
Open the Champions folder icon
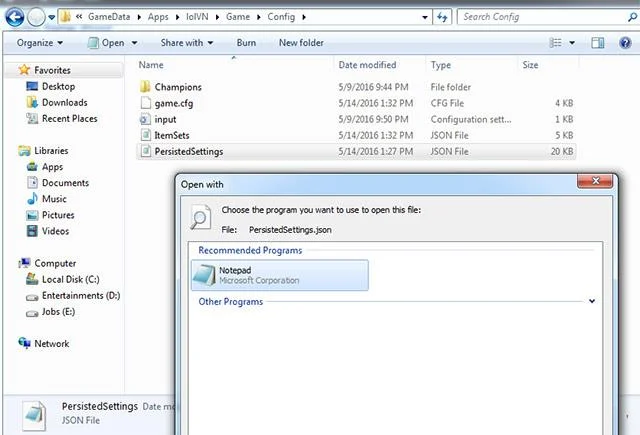pos(145,87)
